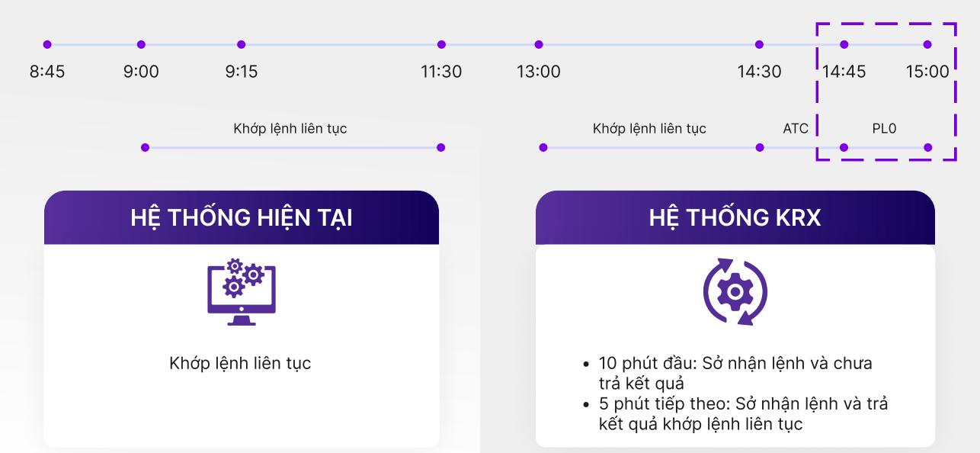Click the computer monitor with gears icon

pos(242,292)
